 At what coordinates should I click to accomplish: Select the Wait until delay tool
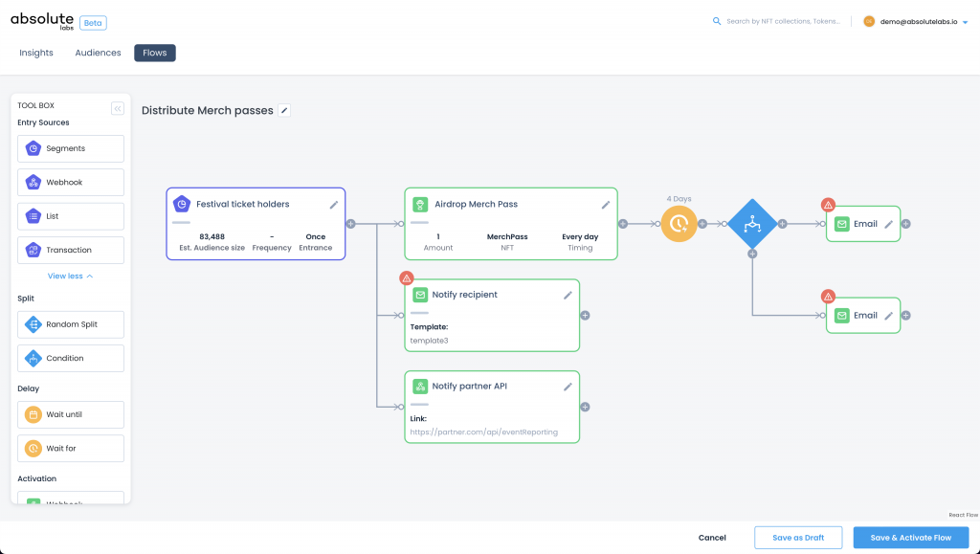tap(71, 414)
